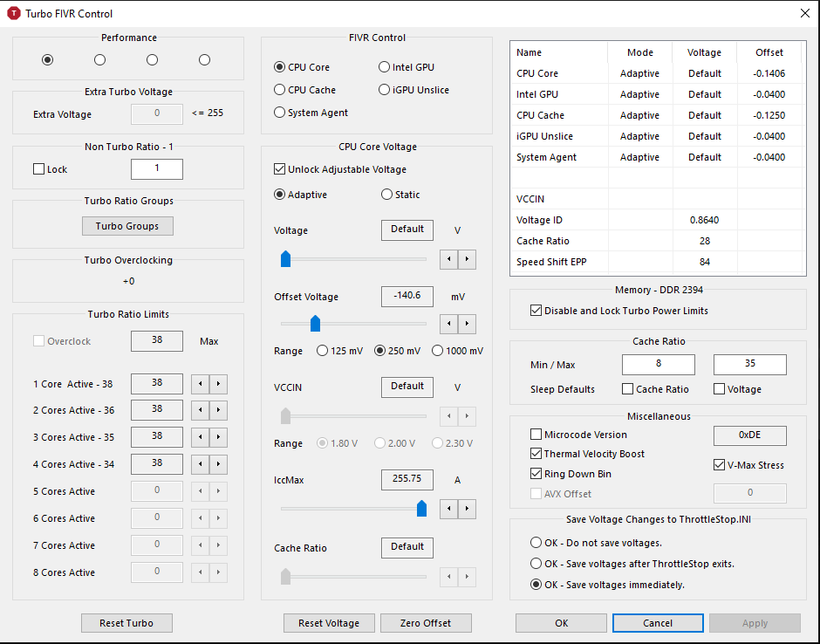The height and width of the screenshot is (644, 820).
Task: Click the ThrottleStop icon in the title bar
Action: click(x=14, y=14)
